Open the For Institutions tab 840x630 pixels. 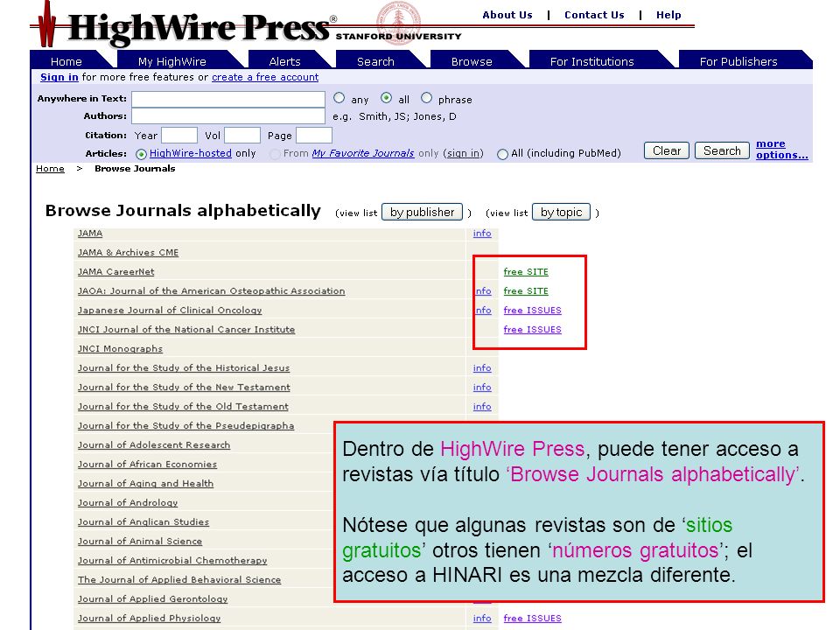pyautogui.click(x=592, y=61)
